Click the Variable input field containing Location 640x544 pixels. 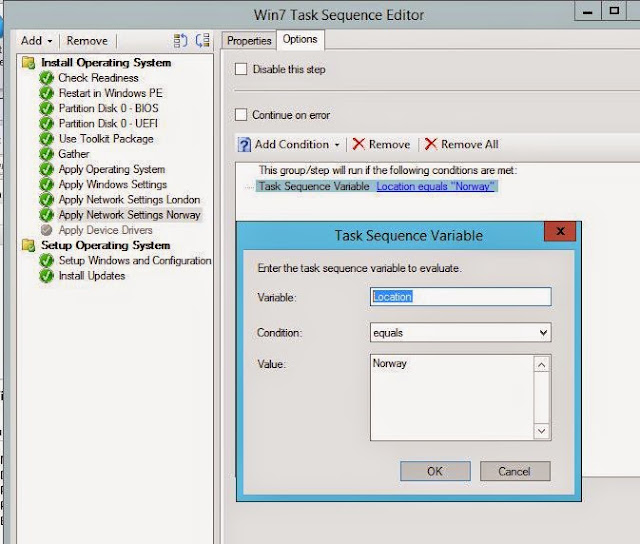[460, 297]
